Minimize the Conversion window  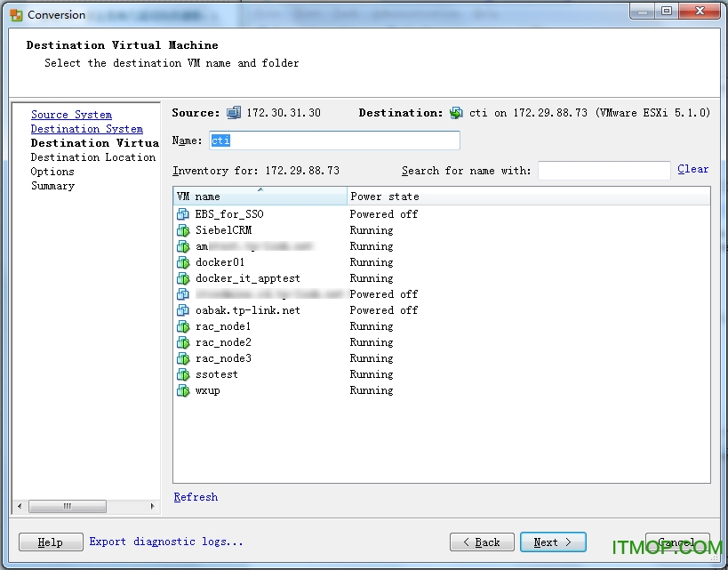tap(643, 12)
